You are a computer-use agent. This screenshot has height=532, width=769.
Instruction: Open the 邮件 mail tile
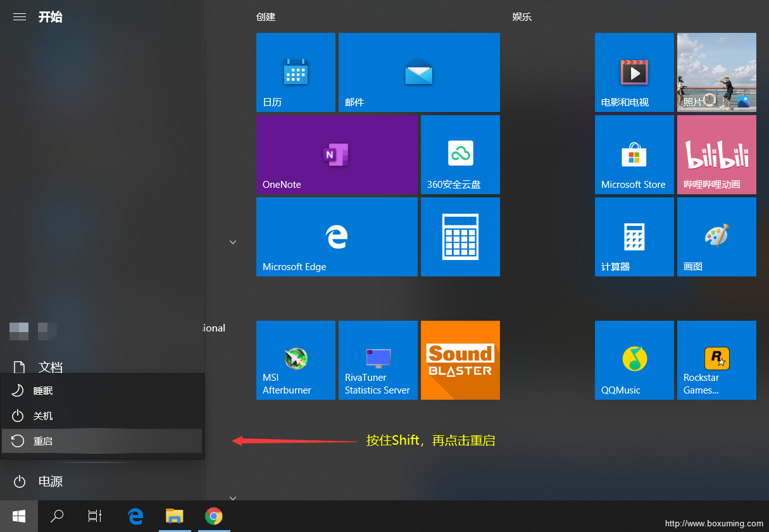(419, 72)
